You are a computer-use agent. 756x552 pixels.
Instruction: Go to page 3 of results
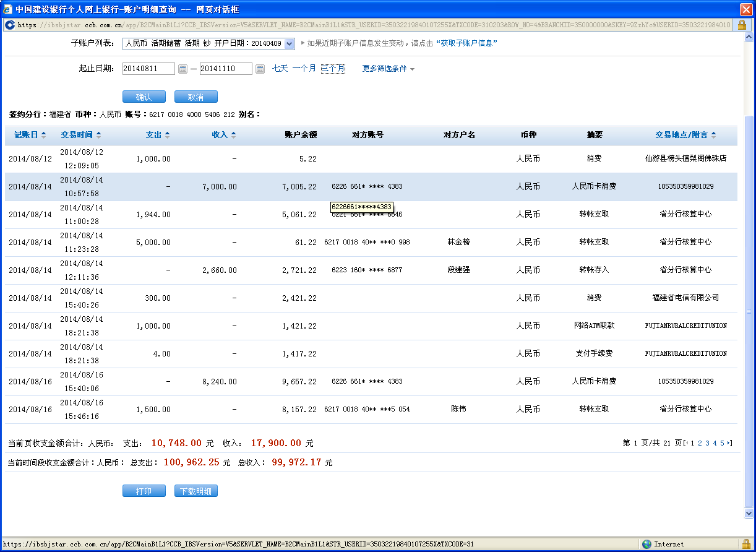[707, 443]
